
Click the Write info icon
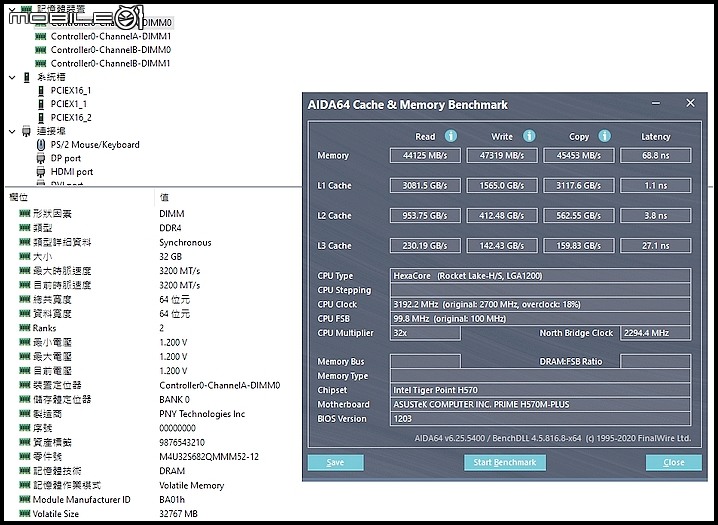529,136
